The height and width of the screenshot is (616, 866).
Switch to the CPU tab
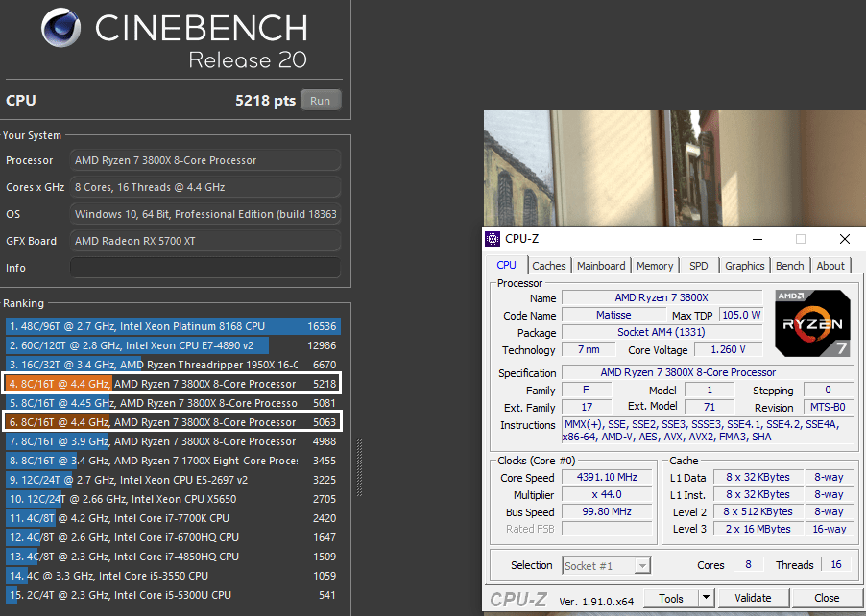506,265
